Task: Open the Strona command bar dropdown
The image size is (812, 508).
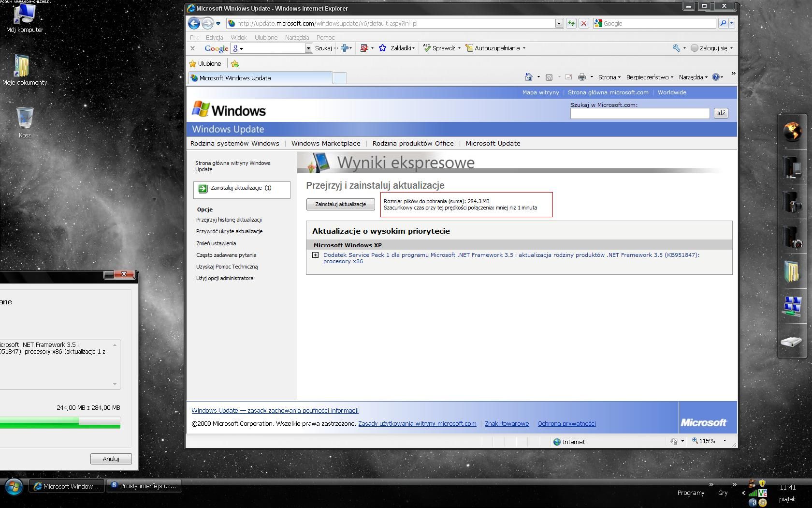Action: coord(609,77)
